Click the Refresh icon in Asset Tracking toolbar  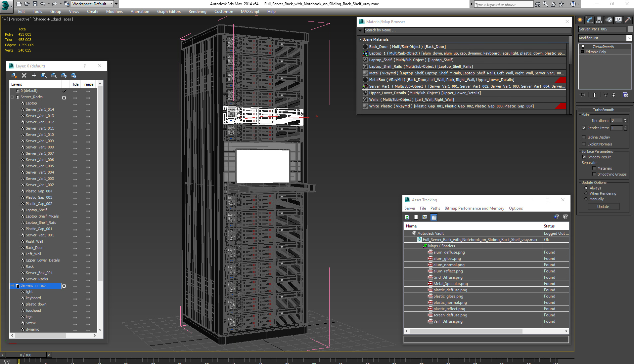pos(407,217)
